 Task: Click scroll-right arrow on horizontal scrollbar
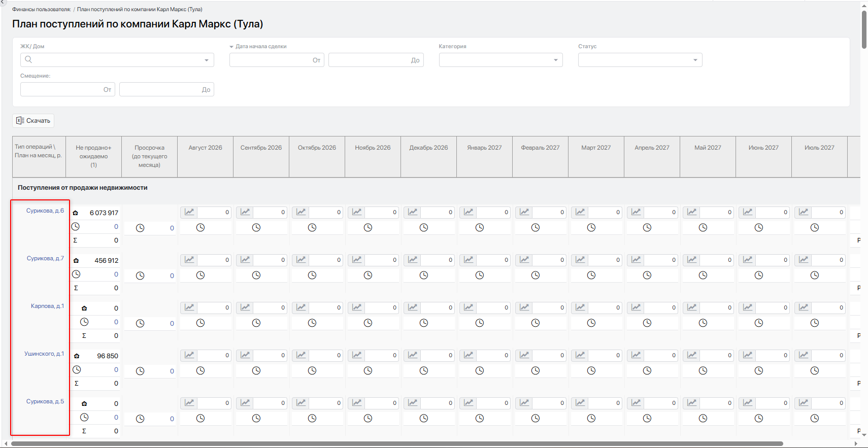(x=856, y=443)
